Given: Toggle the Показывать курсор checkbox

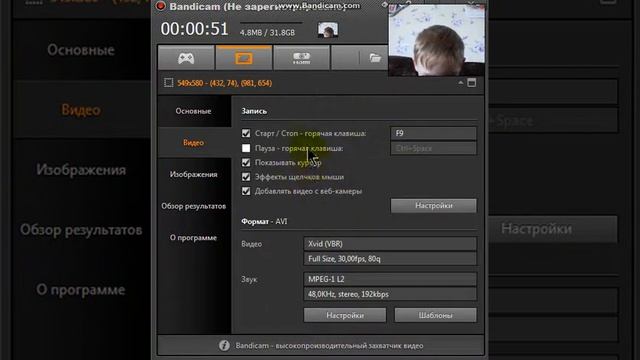Looking at the screenshot, I should click(x=246, y=162).
